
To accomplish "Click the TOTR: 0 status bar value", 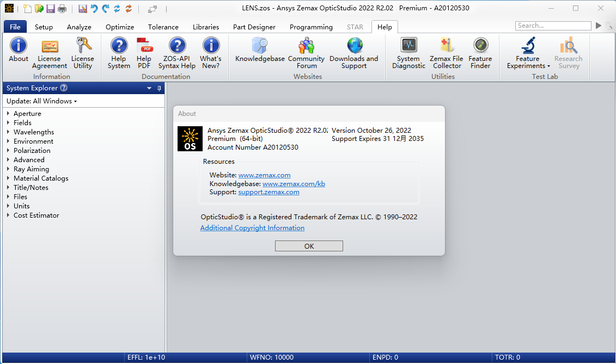I will click(x=508, y=357).
